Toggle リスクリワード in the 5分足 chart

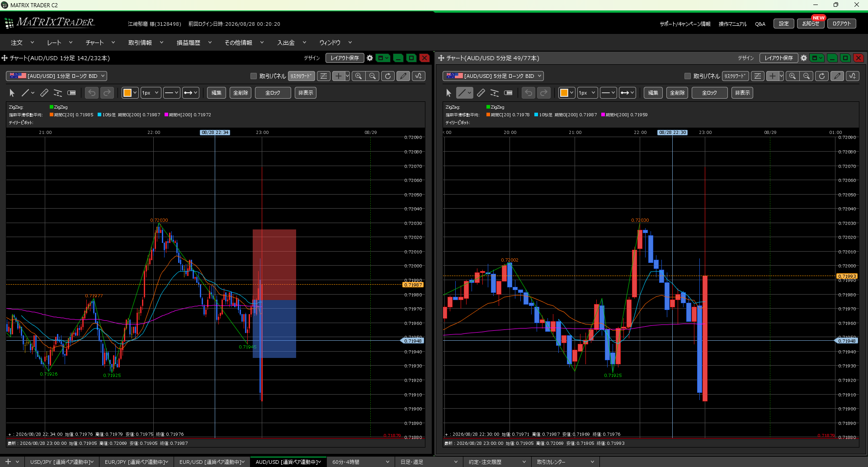(x=735, y=76)
